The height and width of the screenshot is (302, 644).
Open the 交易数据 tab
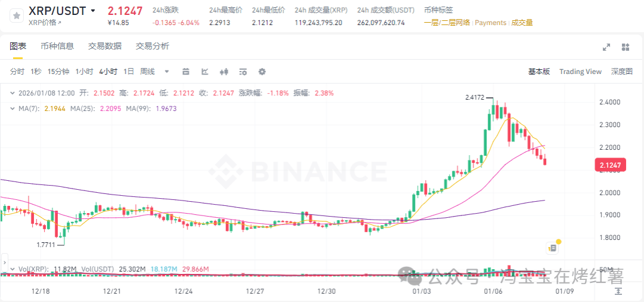pos(104,46)
